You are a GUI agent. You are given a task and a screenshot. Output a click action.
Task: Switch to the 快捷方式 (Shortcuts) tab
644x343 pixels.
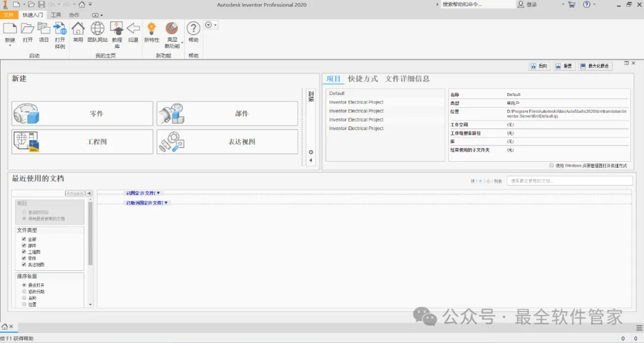click(x=363, y=79)
